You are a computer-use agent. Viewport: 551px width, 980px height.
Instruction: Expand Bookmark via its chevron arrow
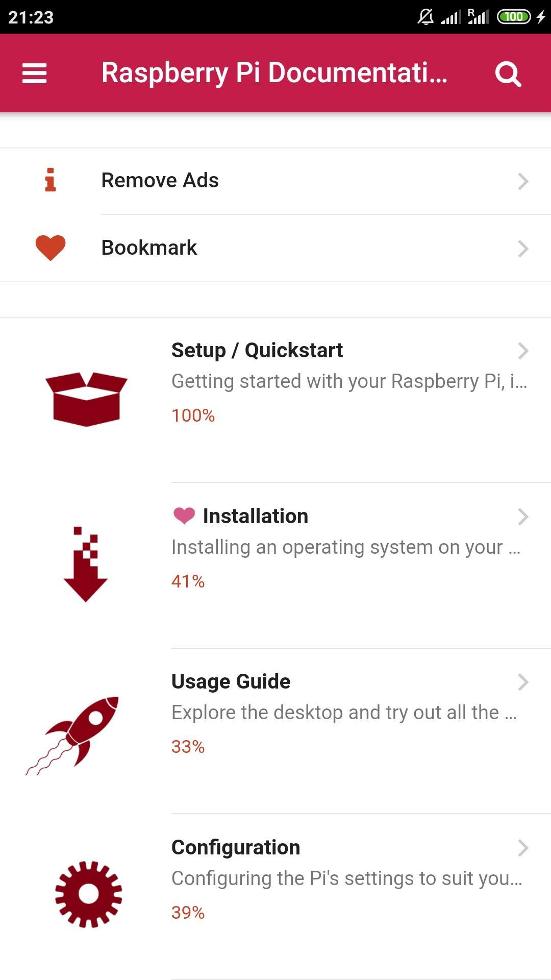point(523,249)
